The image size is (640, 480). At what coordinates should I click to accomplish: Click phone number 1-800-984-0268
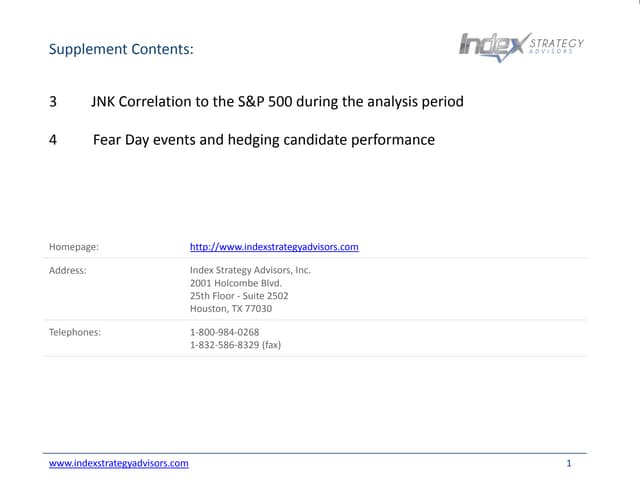pyautogui.click(x=224, y=332)
